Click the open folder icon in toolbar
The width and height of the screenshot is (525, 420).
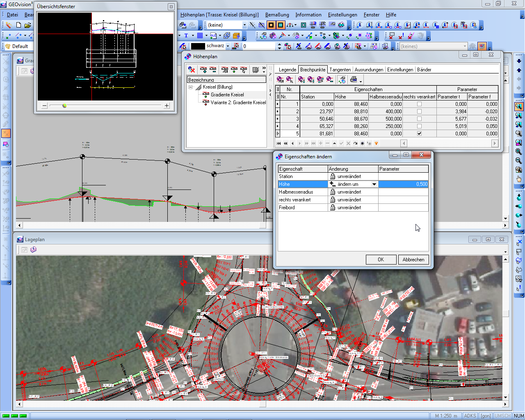coord(28,25)
